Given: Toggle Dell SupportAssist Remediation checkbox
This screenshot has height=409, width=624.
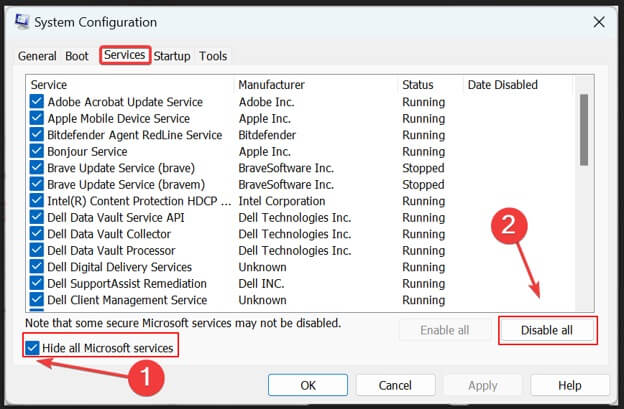Looking at the screenshot, I should (37, 283).
